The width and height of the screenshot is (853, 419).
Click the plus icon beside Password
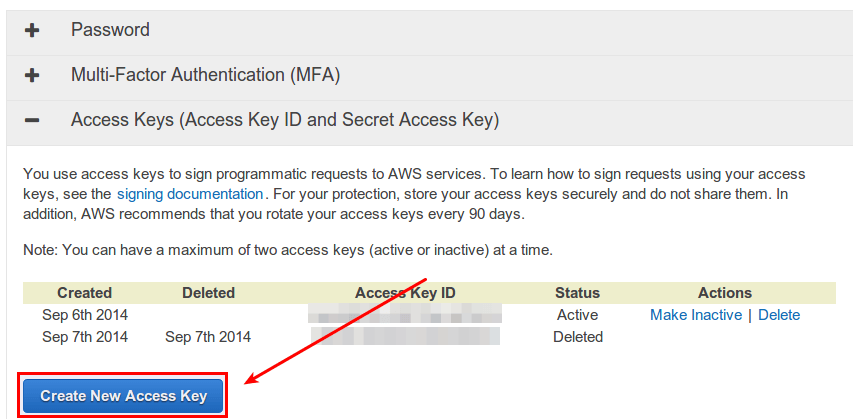32,30
